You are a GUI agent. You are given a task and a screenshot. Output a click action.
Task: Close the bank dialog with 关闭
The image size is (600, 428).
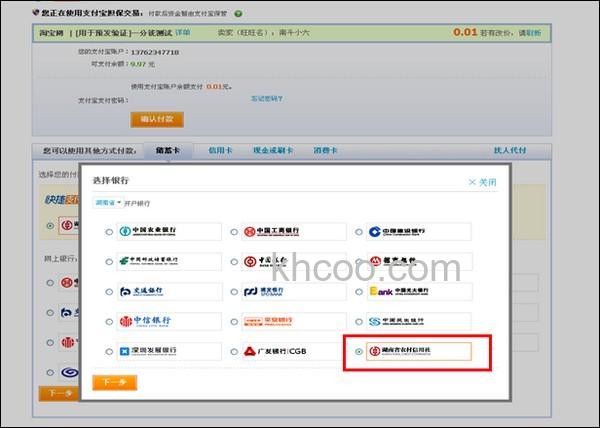[x=483, y=182]
